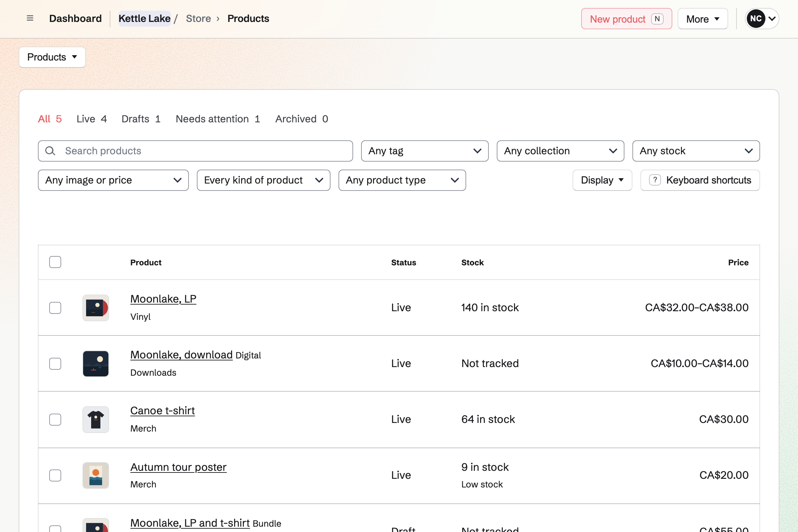The image size is (798, 532).
Task: Select the Canoe t-shirt row checkbox
Action: (55, 420)
